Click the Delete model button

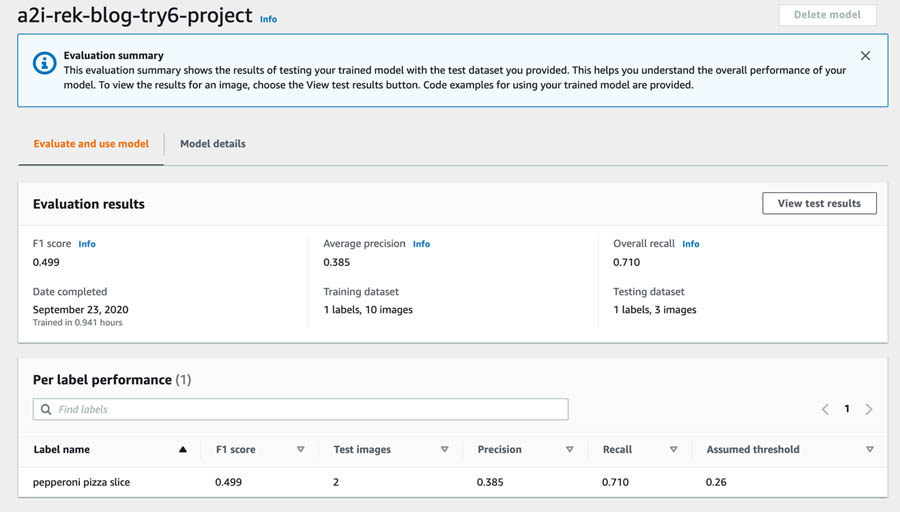(827, 15)
